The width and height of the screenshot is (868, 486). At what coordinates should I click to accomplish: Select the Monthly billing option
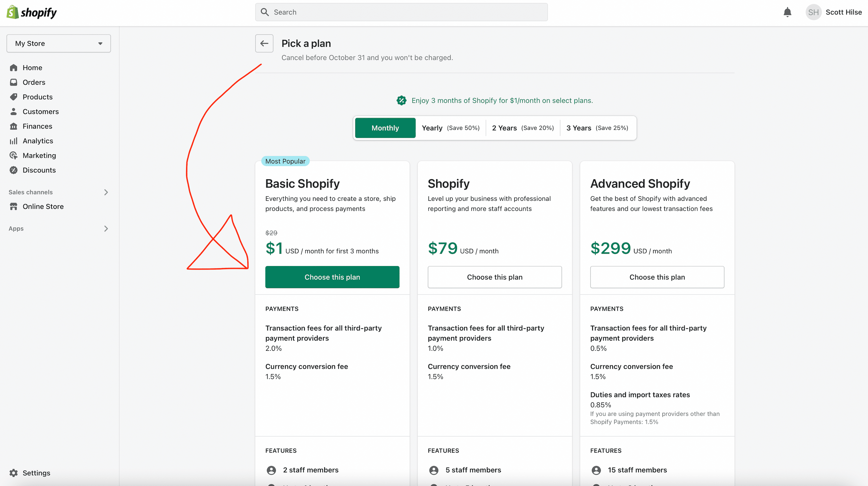pos(385,128)
